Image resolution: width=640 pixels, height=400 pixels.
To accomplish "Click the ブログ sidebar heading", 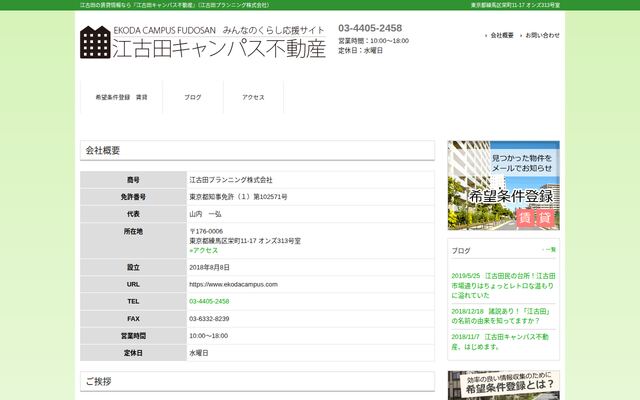I will coord(461,251).
